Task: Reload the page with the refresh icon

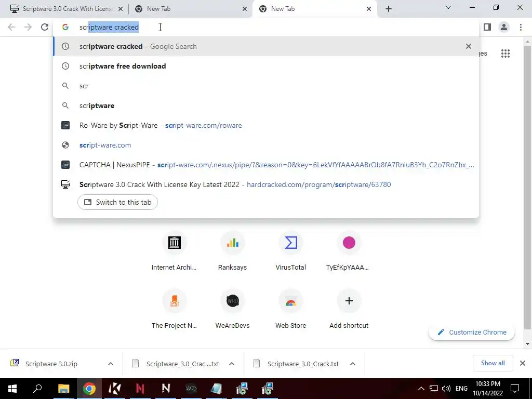Action: [45, 27]
